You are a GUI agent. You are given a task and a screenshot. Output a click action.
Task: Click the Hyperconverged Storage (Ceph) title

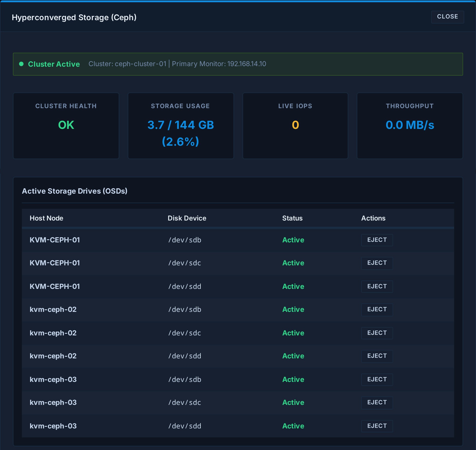click(x=74, y=17)
